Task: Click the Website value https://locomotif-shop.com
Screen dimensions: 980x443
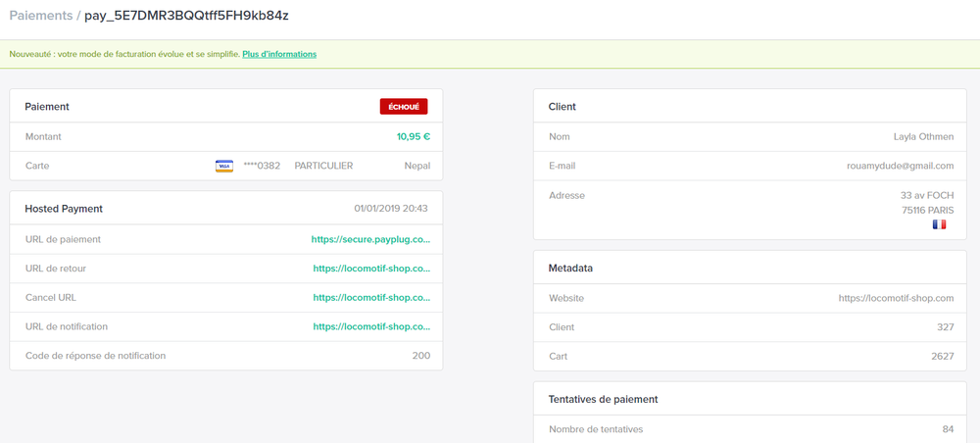Action: (897, 298)
